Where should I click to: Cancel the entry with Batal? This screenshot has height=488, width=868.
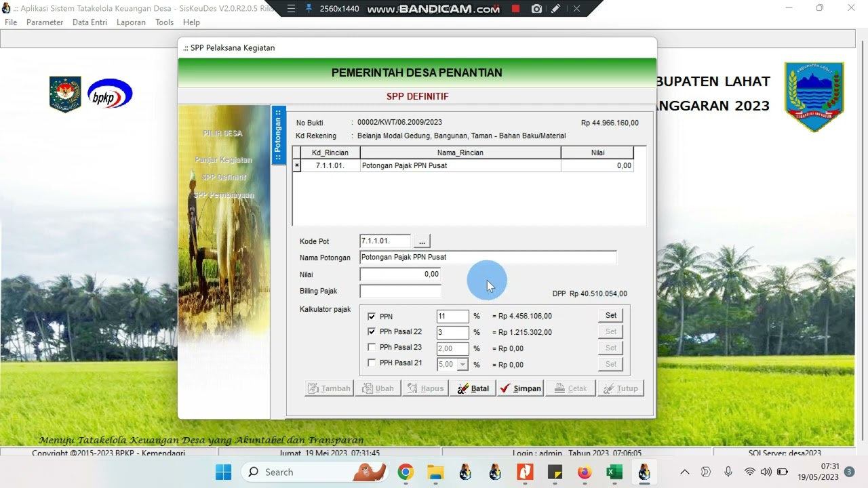[x=473, y=388]
